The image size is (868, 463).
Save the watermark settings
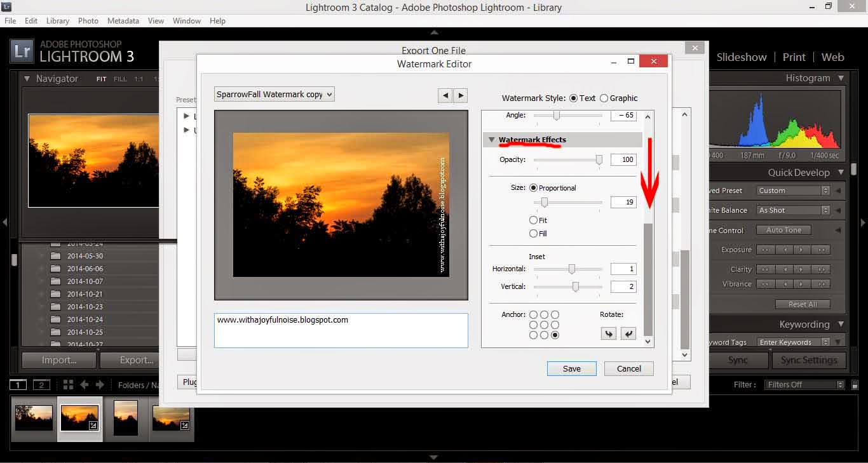(x=571, y=369)
